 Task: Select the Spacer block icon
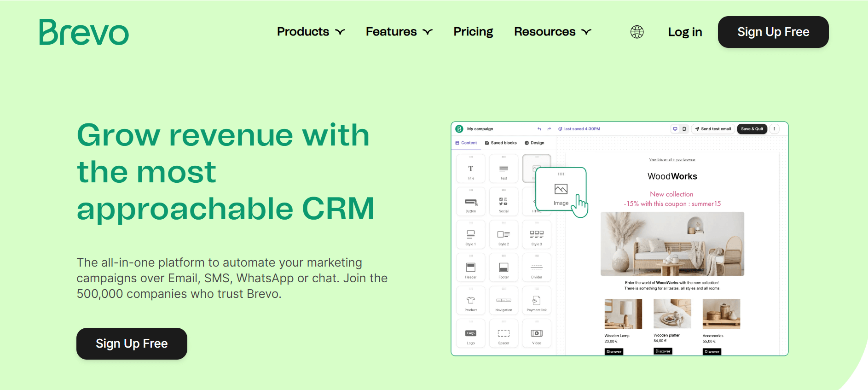[503, 334]
